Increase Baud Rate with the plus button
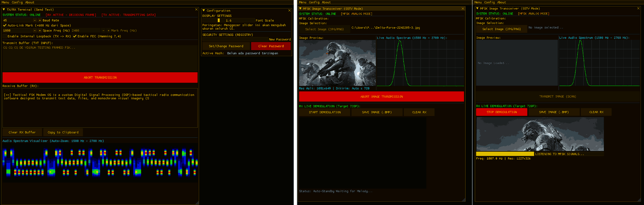The height and width of the screenshot is (205, 644). (x=40, y=20)
